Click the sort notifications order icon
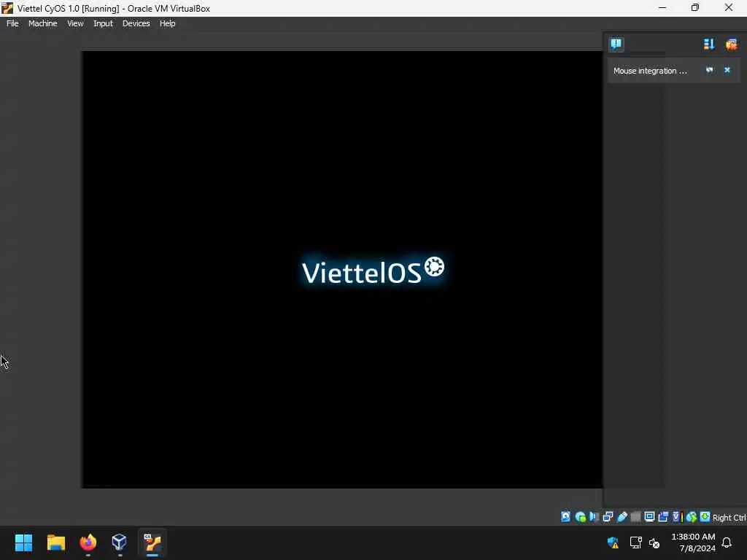This screenshot has width=747, height=560. tap(709, 44)
